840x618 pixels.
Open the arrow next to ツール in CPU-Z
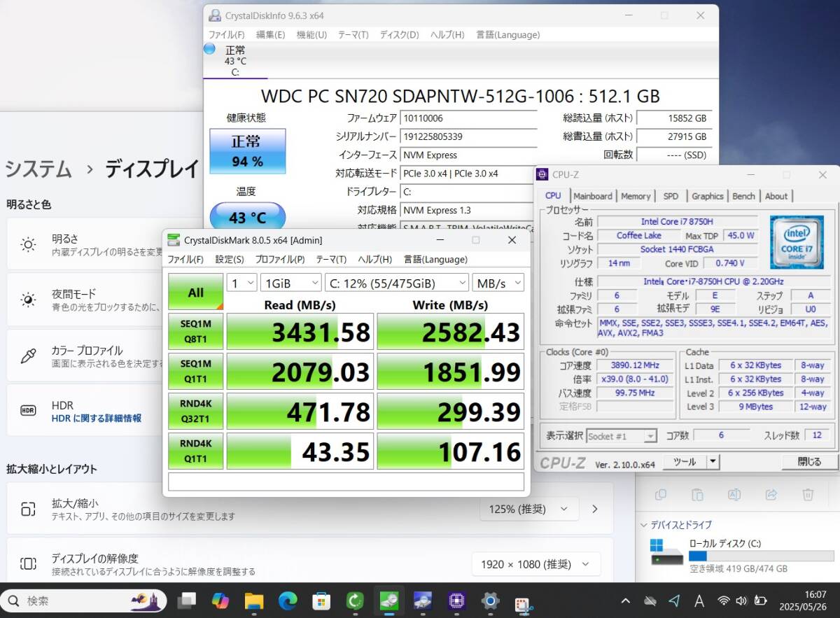click(x=713, y=461)
